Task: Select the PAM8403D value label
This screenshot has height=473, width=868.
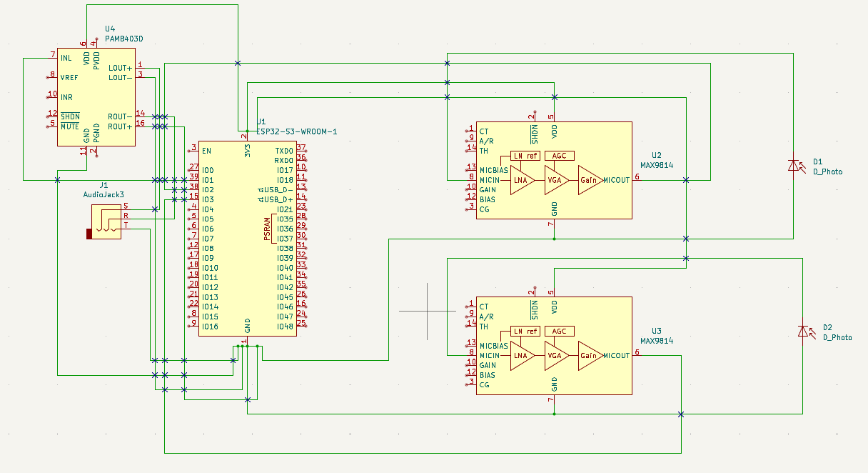Action: (124, 39)
